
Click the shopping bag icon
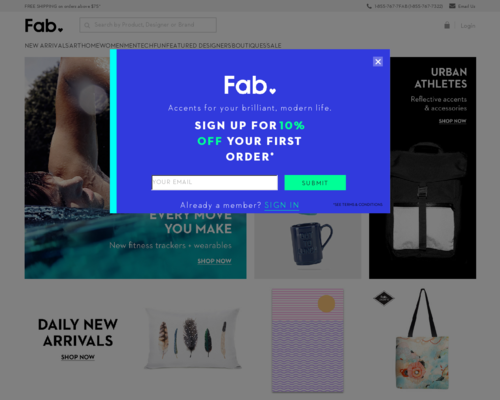click(447, 25)
